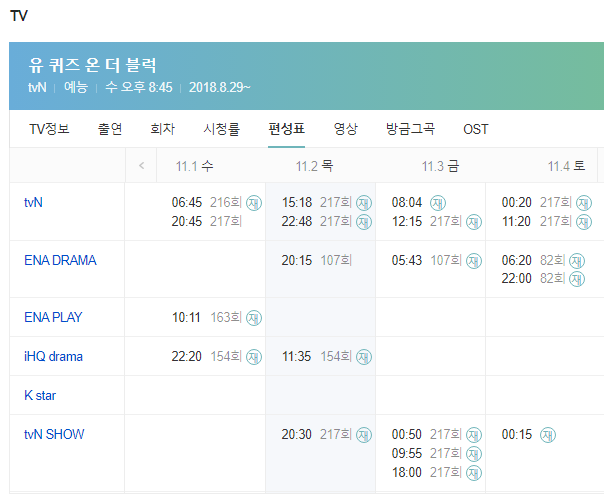Select the 11.4 토 date column

point(567,166)
